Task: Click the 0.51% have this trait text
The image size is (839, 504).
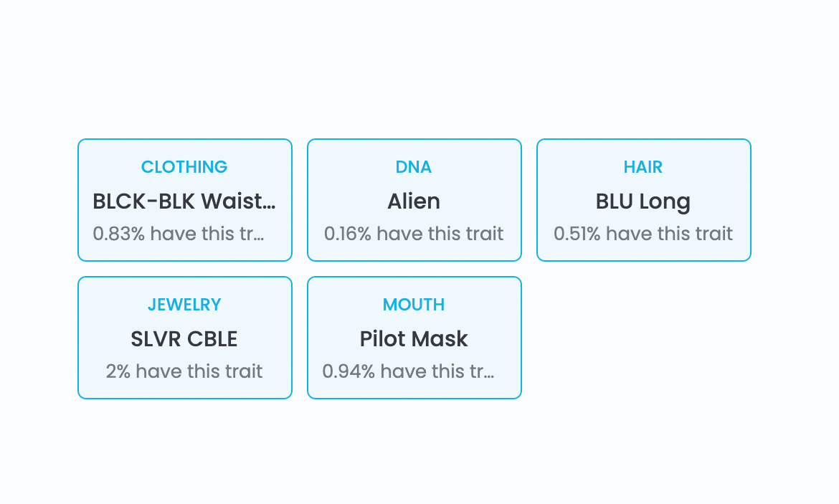Action: click(643, 234)
